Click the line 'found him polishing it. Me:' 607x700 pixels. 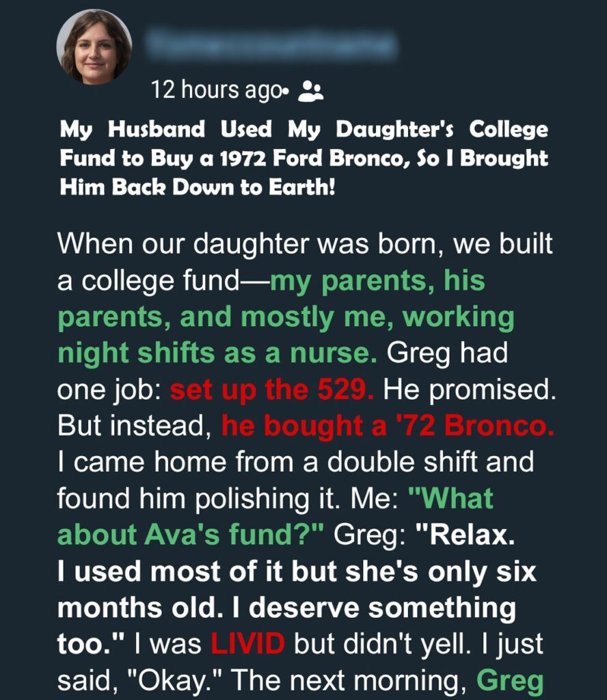click(x=228, y=498)
